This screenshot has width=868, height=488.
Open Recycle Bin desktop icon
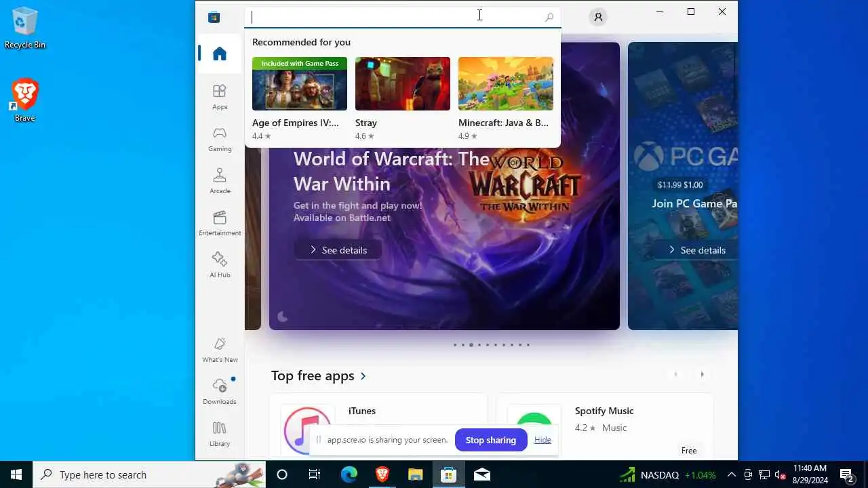25,28
